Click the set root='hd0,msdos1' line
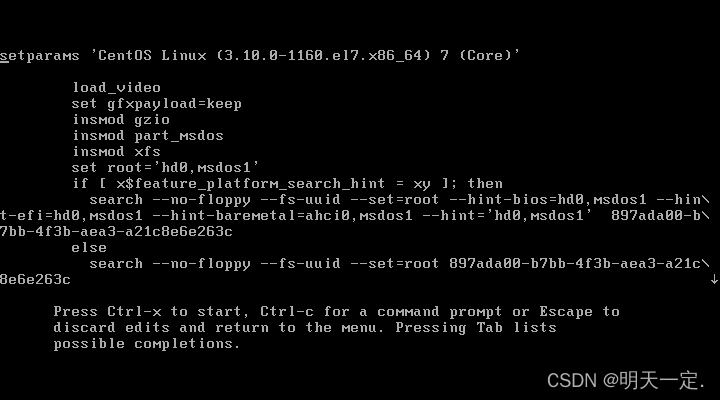Viewport: 720px width, 400px height. pos(166,168)
